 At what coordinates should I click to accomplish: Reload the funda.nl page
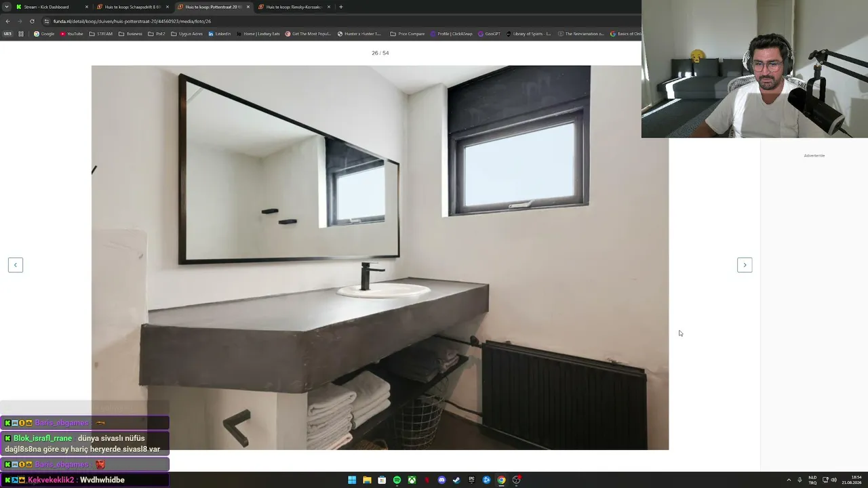pos(32,21)
